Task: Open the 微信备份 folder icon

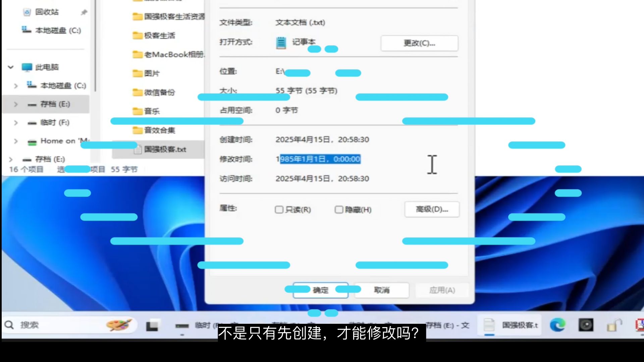Action: (x=138, y=92)
